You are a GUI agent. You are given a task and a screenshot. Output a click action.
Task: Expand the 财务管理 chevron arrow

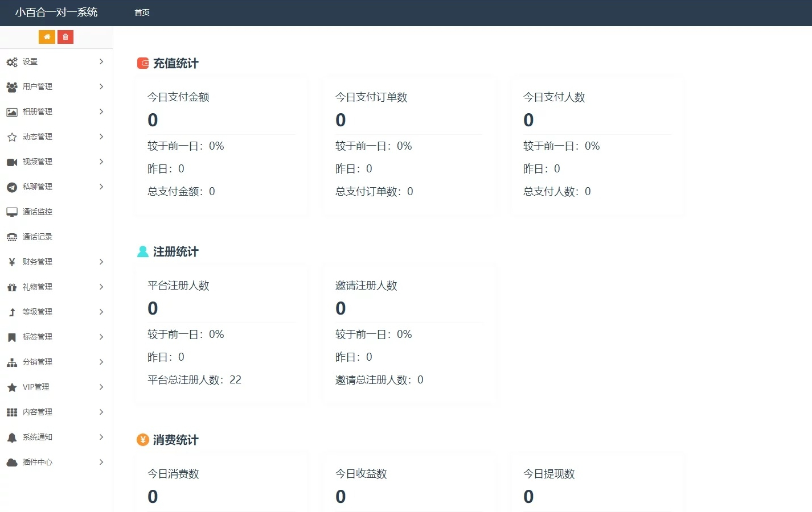tap(101, 262)
